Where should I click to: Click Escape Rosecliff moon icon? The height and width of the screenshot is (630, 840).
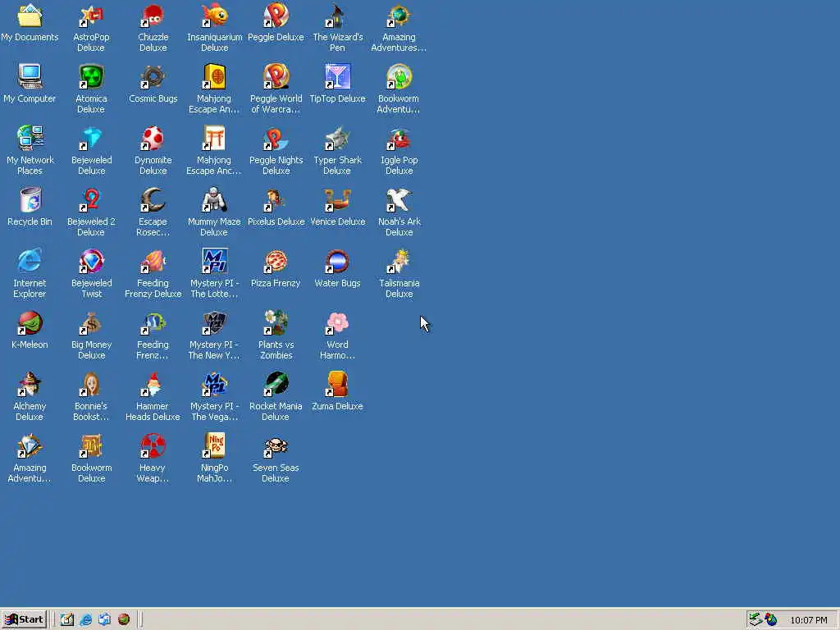coord(153,200)
